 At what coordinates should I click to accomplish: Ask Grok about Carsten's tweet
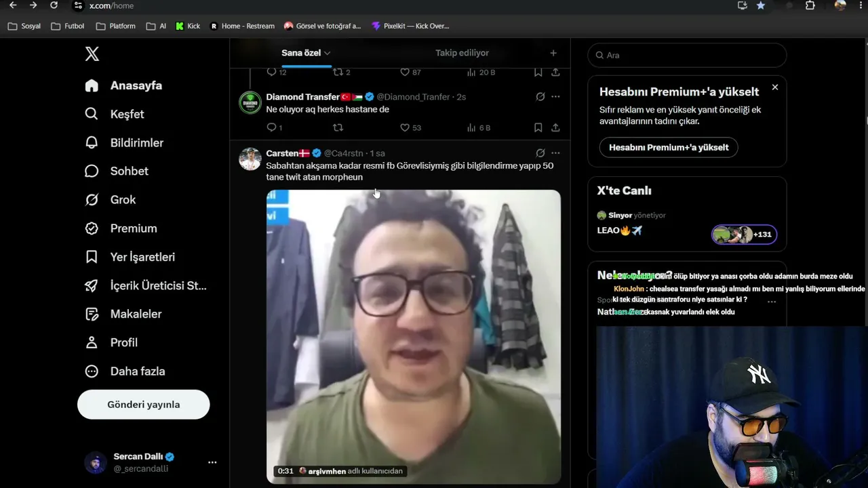[x=540, y=153]
